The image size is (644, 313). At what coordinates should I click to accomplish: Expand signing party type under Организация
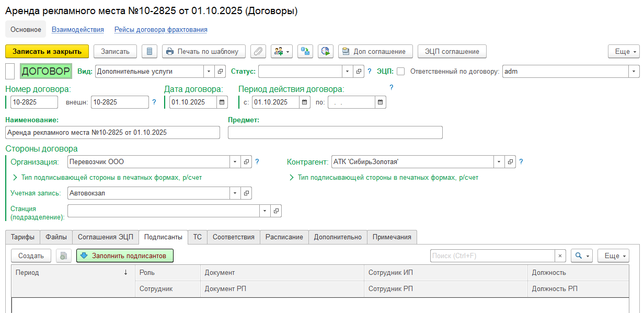click(x=15, y=178)
